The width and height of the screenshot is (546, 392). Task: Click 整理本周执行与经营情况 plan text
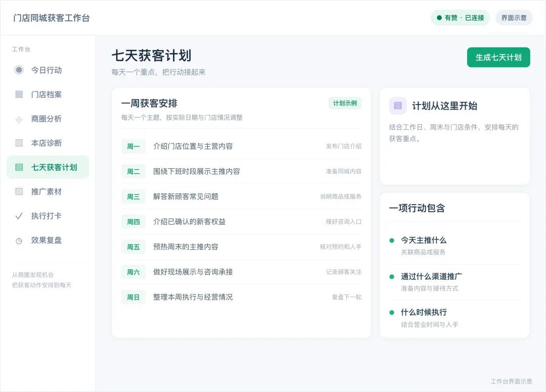click(193, 297)
